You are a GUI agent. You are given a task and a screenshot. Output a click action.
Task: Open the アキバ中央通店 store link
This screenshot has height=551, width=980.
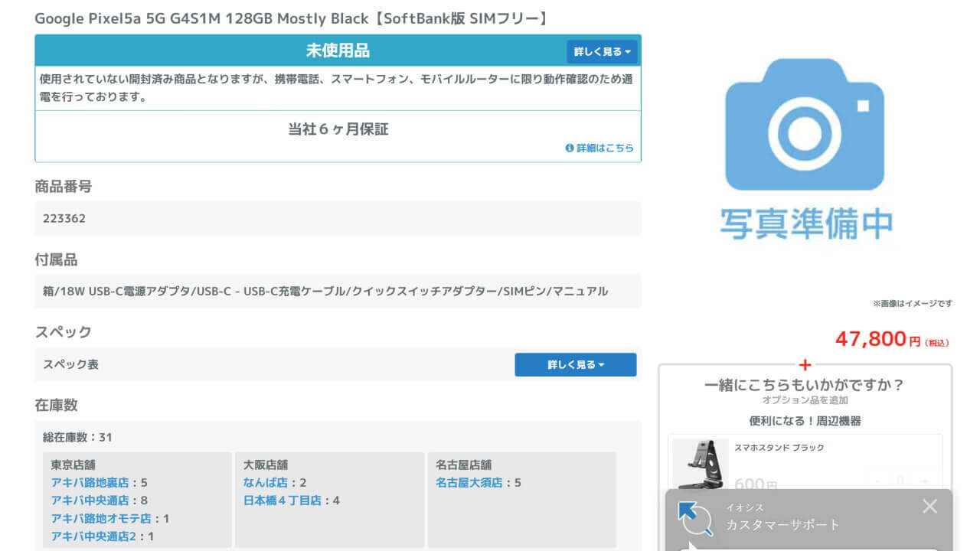coord(90,500)
